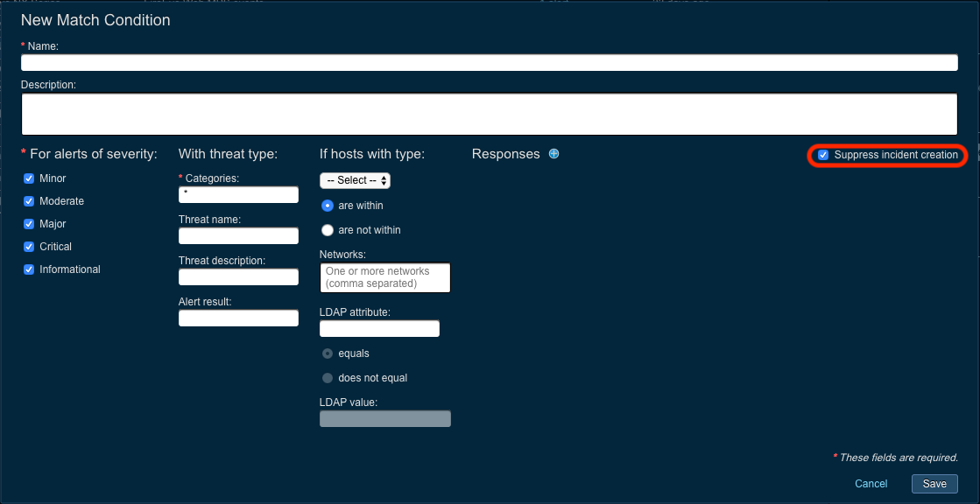
Task: Select the LDAP 'equals' radio button
Action: point(328,353)
